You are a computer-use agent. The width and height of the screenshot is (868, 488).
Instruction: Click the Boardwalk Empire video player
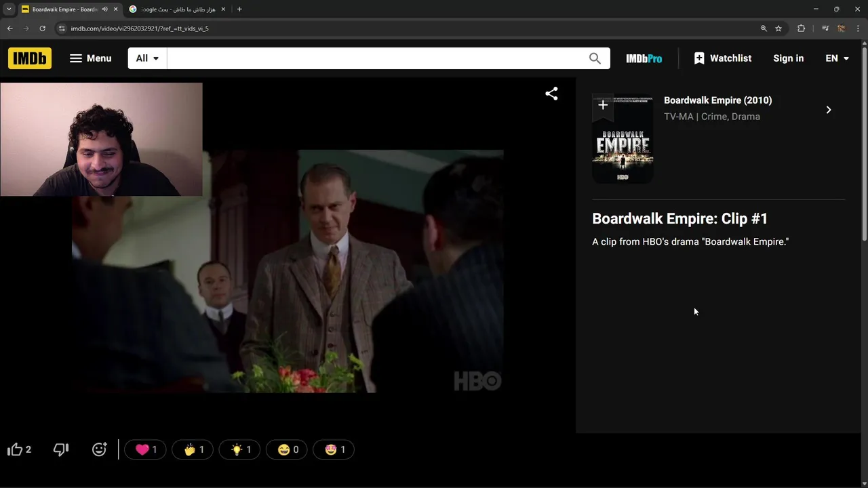(x=288, y=271)
